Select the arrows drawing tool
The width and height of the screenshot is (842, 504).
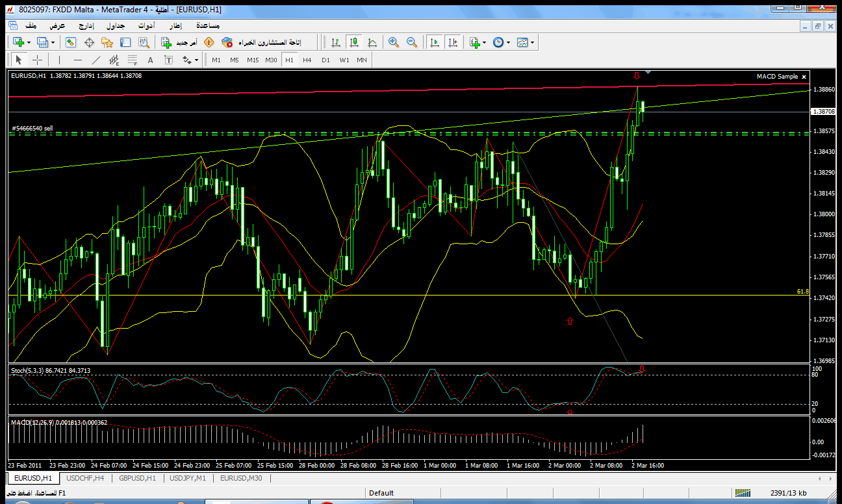click(187, 60)
